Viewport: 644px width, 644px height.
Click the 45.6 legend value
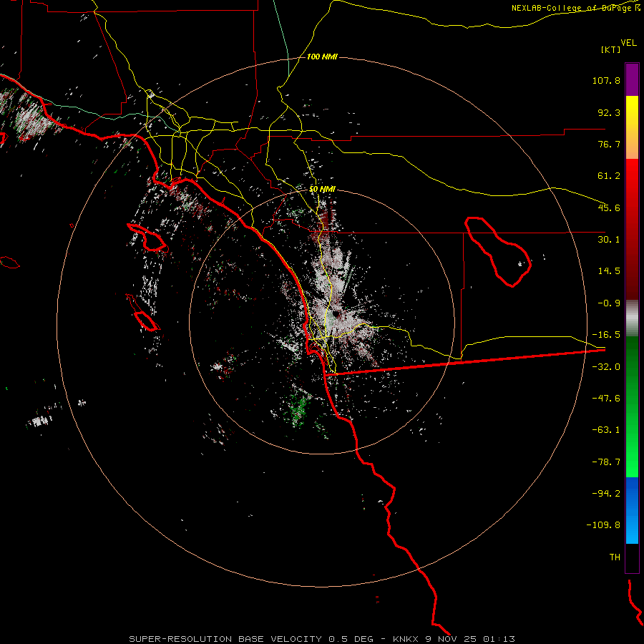[609, 208]
